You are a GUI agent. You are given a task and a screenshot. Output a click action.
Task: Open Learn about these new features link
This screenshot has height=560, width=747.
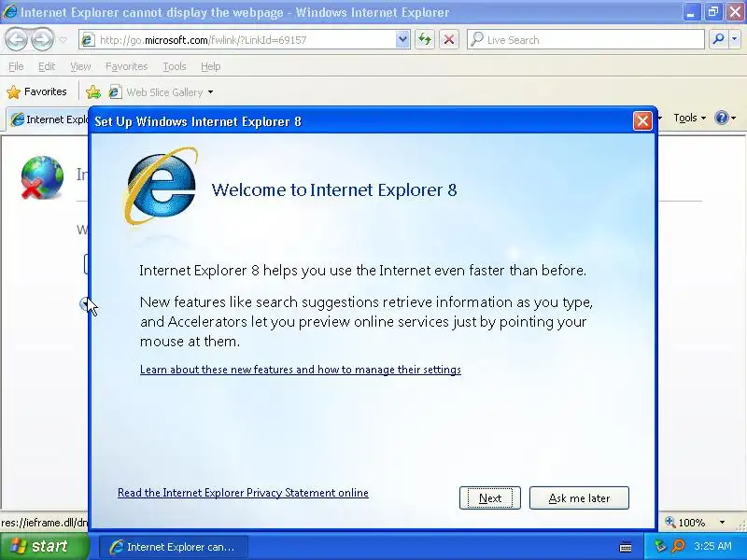tap(300, 370)
